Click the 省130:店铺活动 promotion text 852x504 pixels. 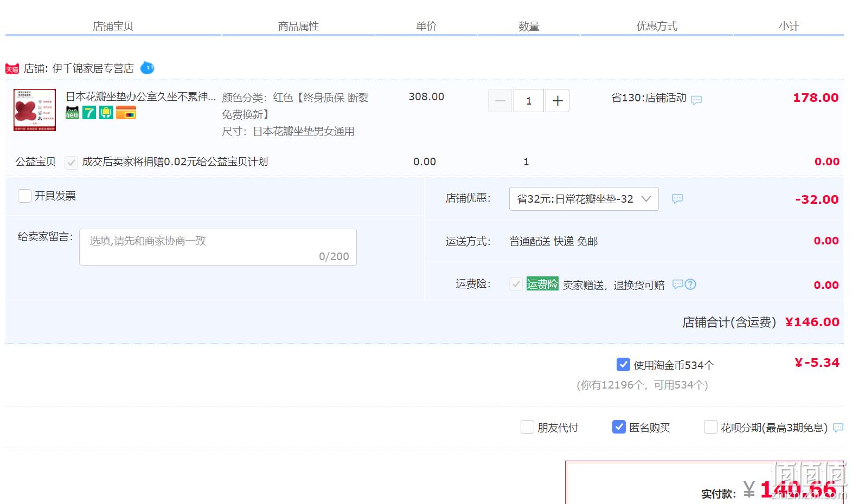tap(649, 98)
